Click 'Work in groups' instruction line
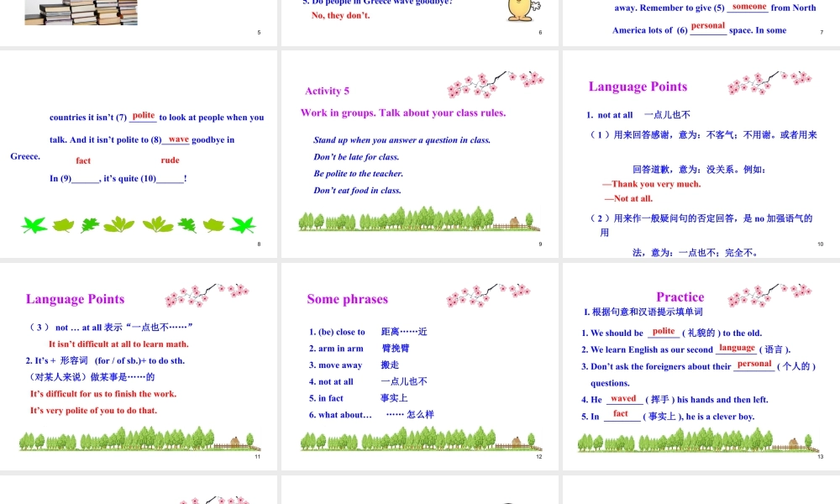The width and height of the screenshot is (840, 504). [402, 113]
